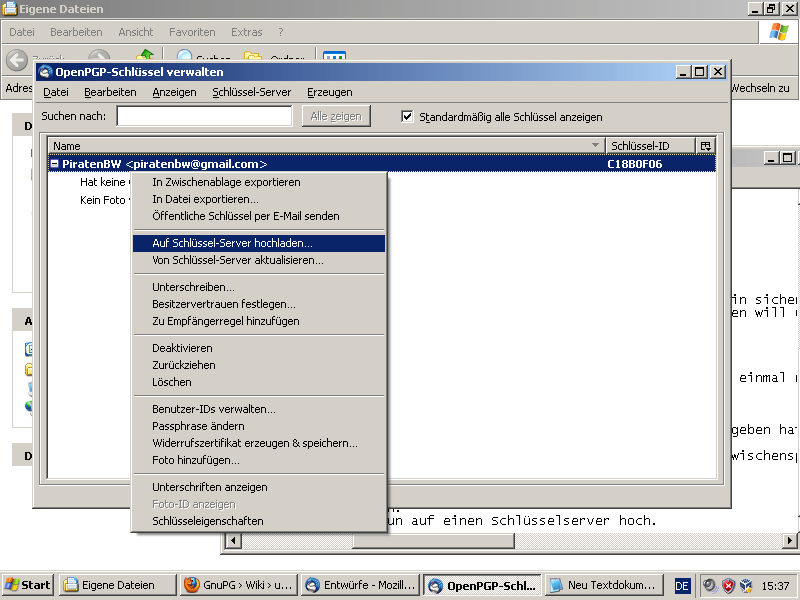The height and width of the screenshot is (600, 800).
Task: Choose 'Foto hinzufügen...'
Action: (x=259, y=460)
